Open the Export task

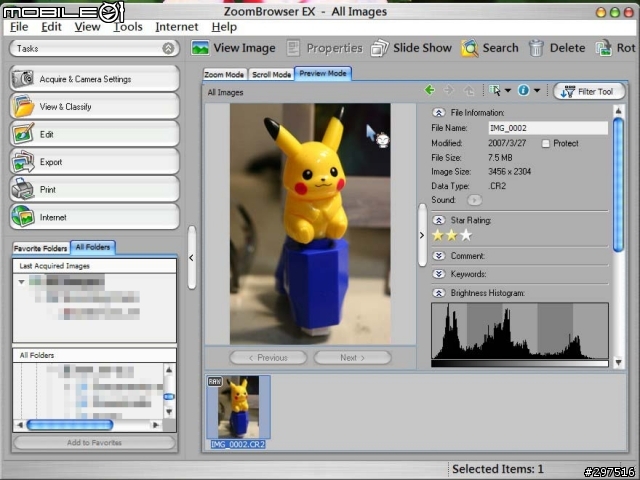click(94, 162)
